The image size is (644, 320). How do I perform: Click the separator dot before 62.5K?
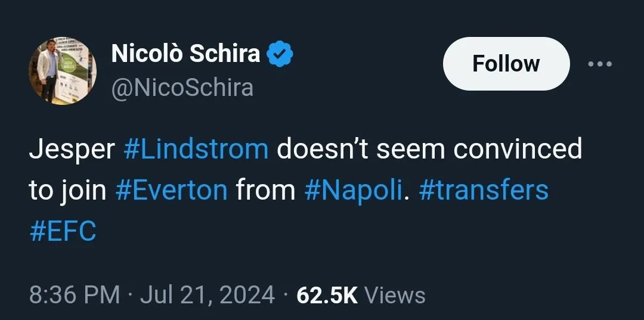pyautogui.click(x=285, y=295)
